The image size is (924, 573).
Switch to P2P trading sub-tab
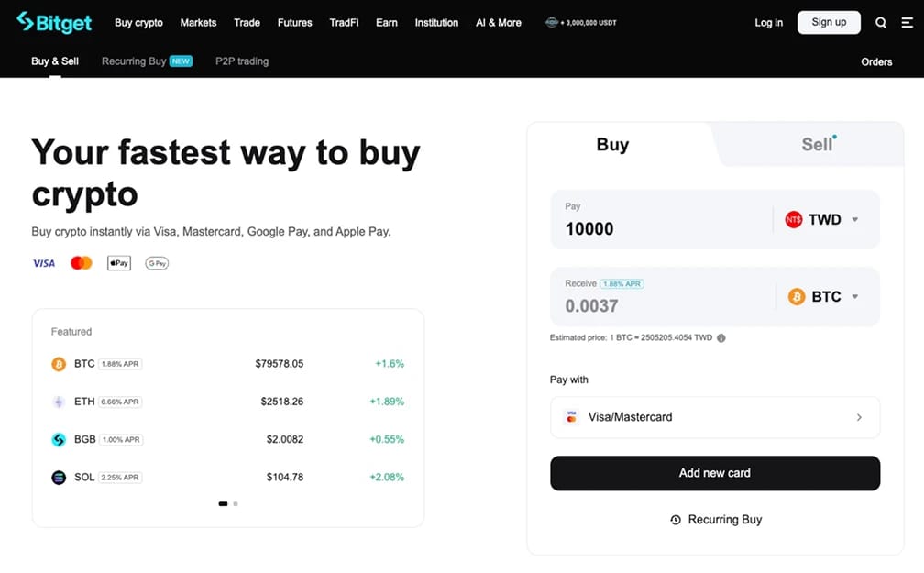(242, 61)
